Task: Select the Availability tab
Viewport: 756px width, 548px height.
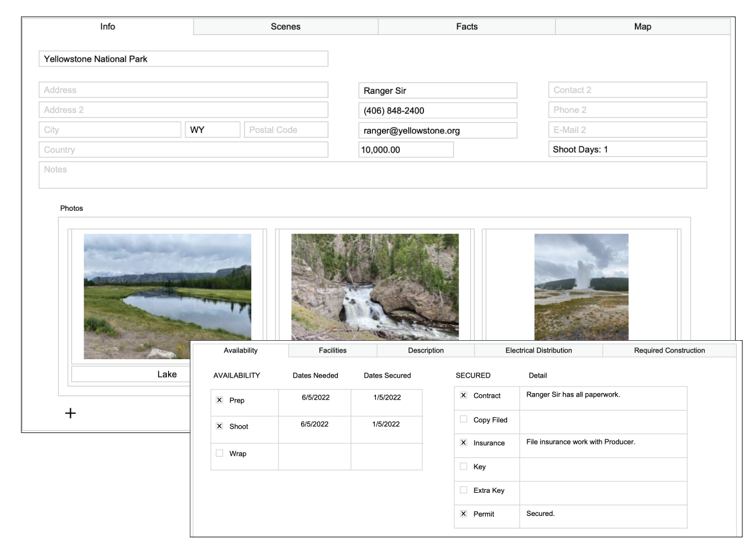Action: point(241,350)
